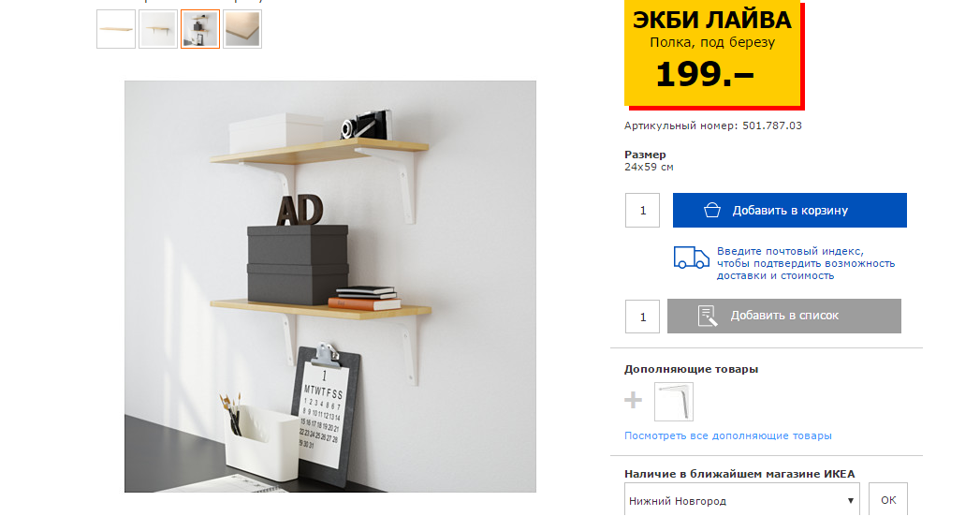Screen dimensions: 980x531
Task: View the birch texture close-up thumbnail
Action: point(242,29)
